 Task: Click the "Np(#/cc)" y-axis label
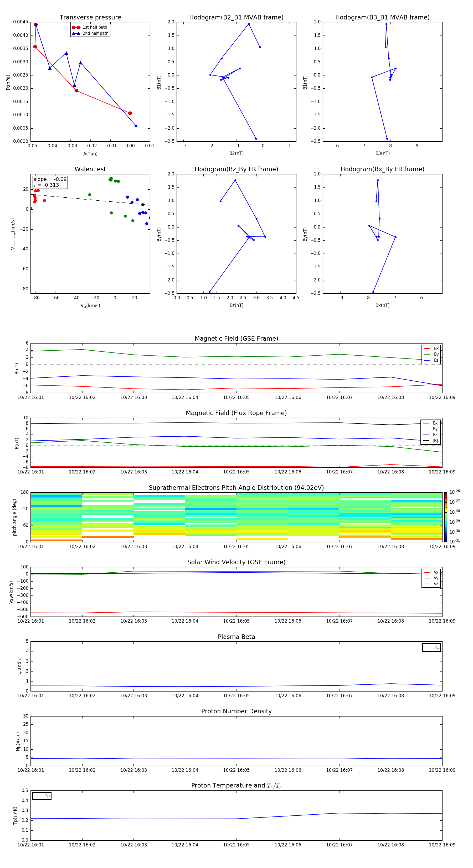click(x=18, y=741)
